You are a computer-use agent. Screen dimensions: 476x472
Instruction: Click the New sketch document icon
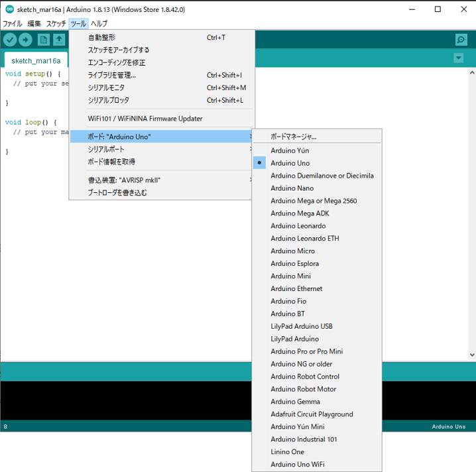tap(43, 40)
